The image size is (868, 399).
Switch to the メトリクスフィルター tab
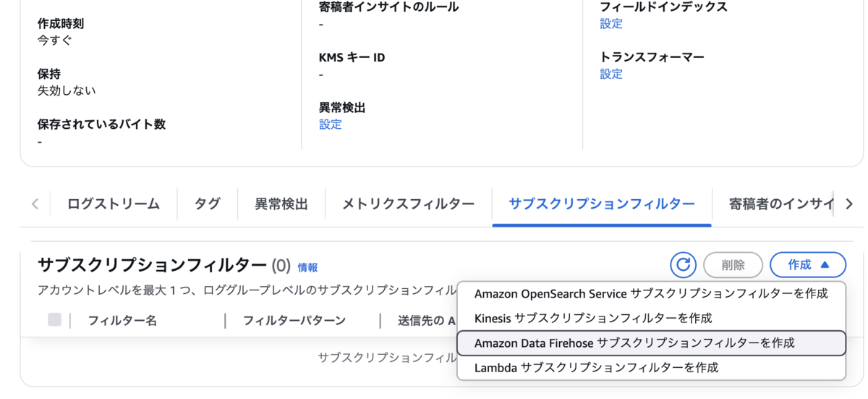408,204
